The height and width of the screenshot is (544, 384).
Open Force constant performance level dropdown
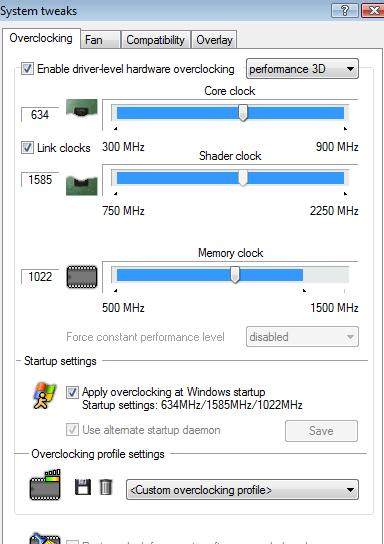[302, 337]
